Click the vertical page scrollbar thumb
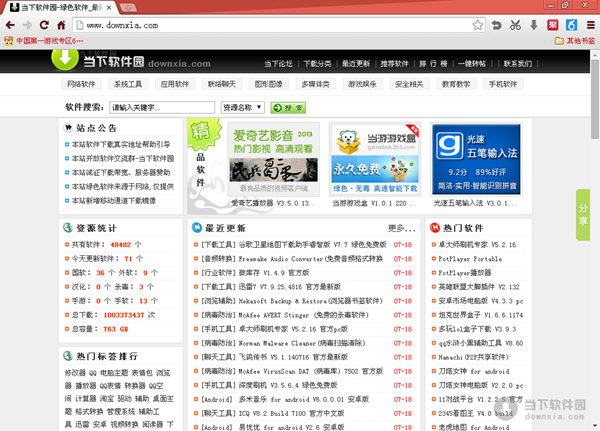This screenshot has height=431, width=600. (595, 99)
